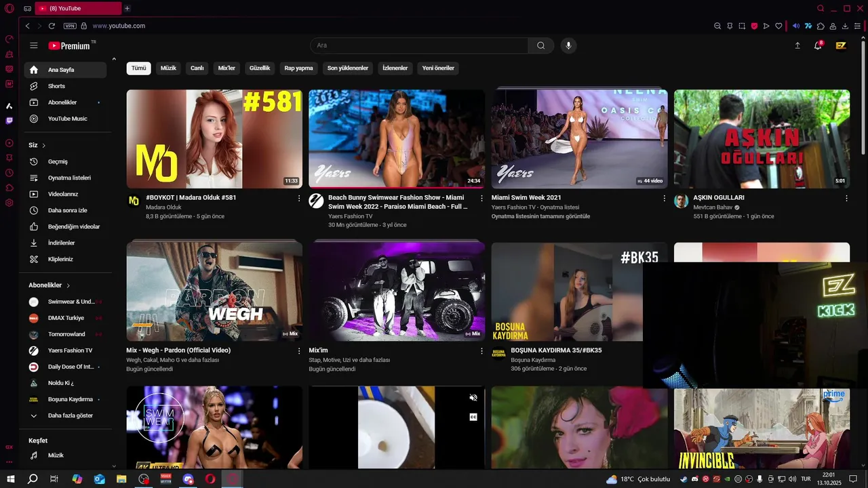Viewport: 868px width, 488px height.
Task: Open options menu for AŞKIN OGULLARI video
Action: [x=846, y=199]
